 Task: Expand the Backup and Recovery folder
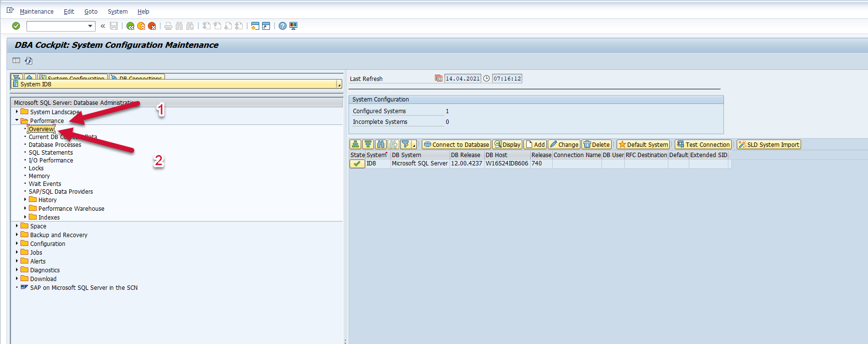click(17, 235)
